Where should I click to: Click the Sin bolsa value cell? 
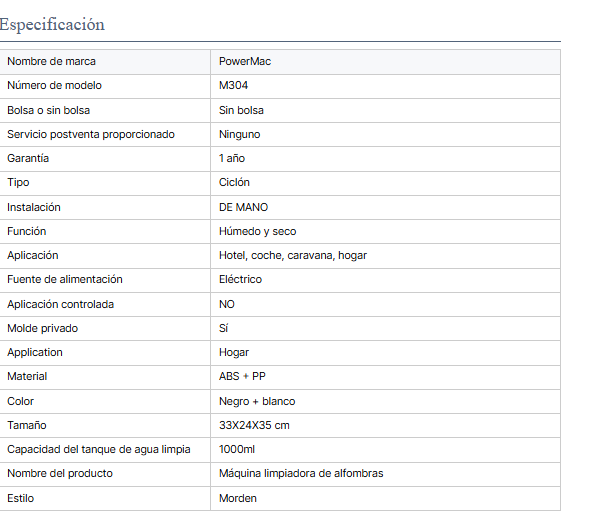[x=385, y=110]
